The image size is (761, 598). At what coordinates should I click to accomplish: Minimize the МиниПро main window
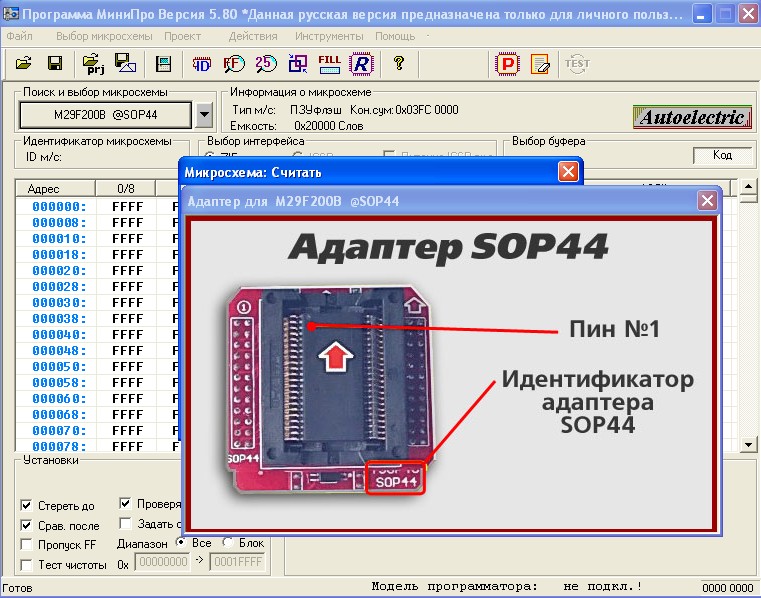[701, 14]
